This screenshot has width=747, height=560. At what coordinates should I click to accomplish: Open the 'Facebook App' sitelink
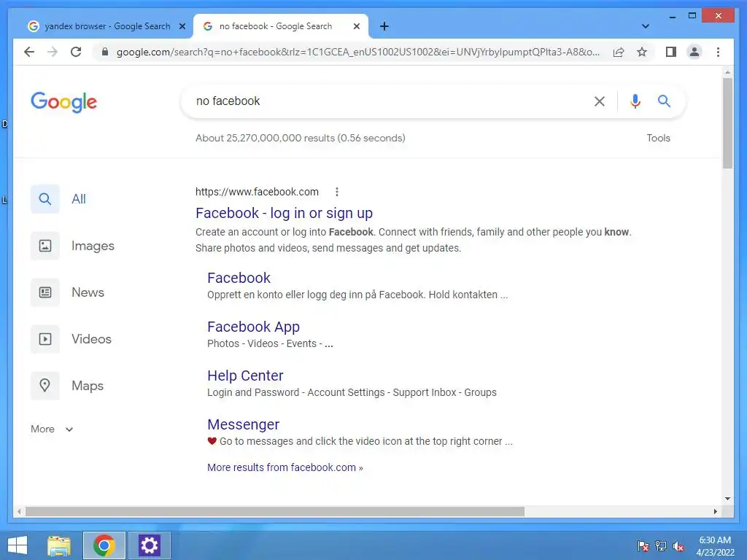click(x=253, y=327)
